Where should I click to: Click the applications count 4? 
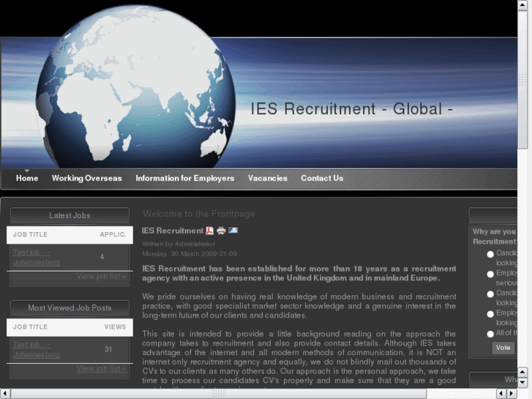click(102, 257)
